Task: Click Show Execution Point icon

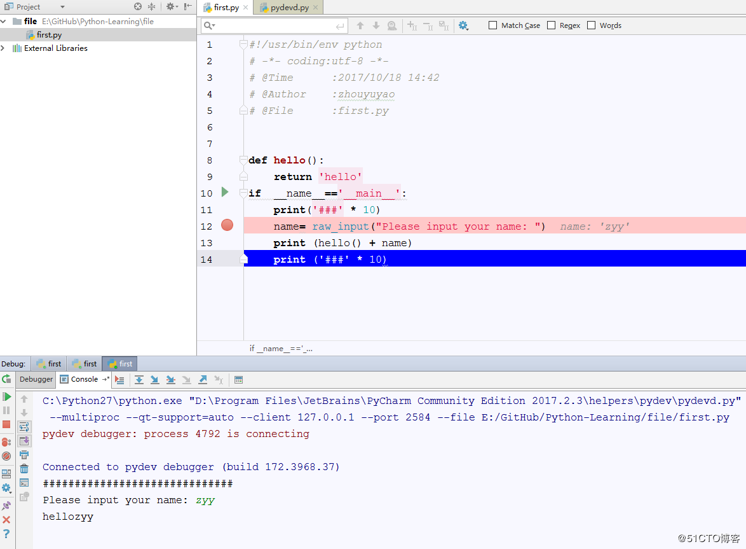Action: [x=119, y=380]
